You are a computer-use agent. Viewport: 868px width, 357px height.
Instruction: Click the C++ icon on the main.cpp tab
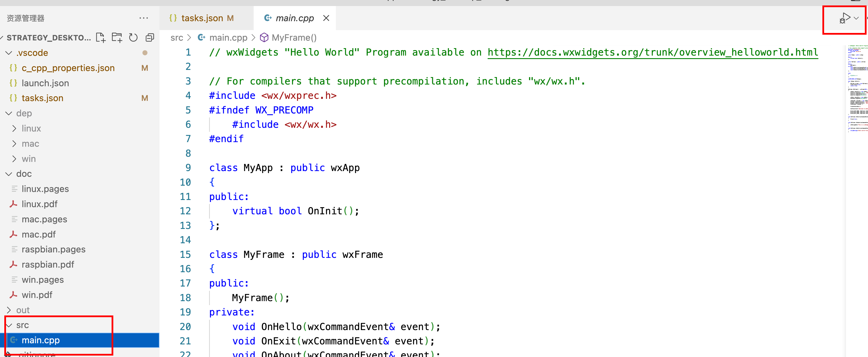click(x=268, y=18)
